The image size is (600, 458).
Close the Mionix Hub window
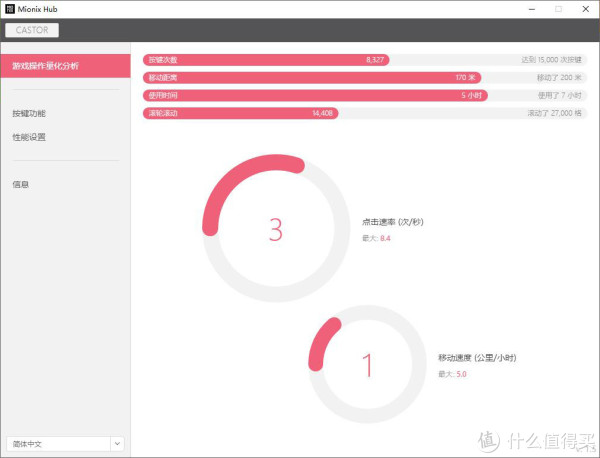586,9
